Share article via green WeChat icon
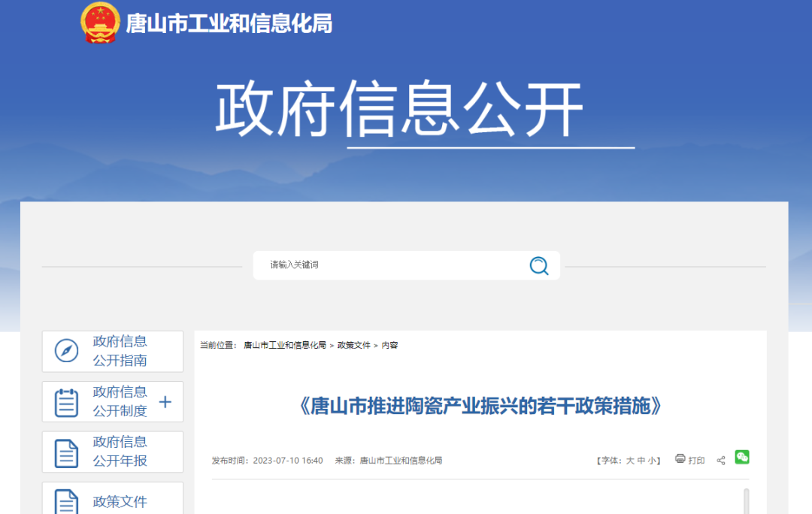Image resolution: width=812 pixels, height=514 pixels. click(742, 457)
